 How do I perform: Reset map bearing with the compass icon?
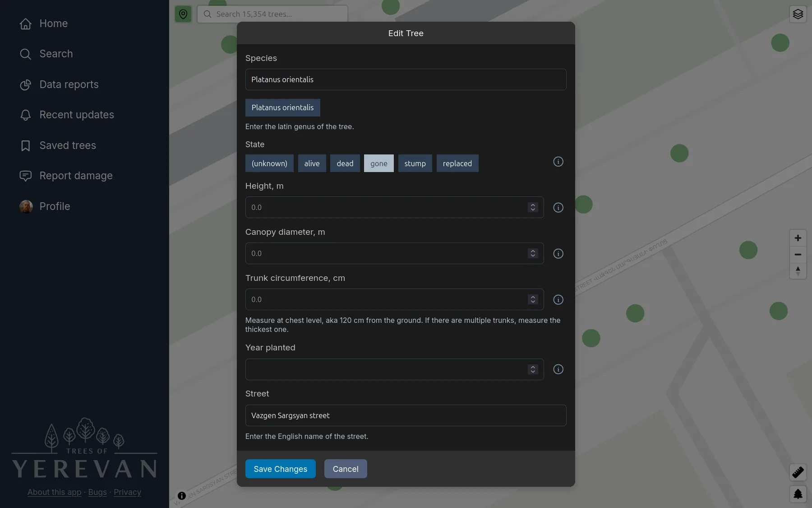click(x=798, y=271)
